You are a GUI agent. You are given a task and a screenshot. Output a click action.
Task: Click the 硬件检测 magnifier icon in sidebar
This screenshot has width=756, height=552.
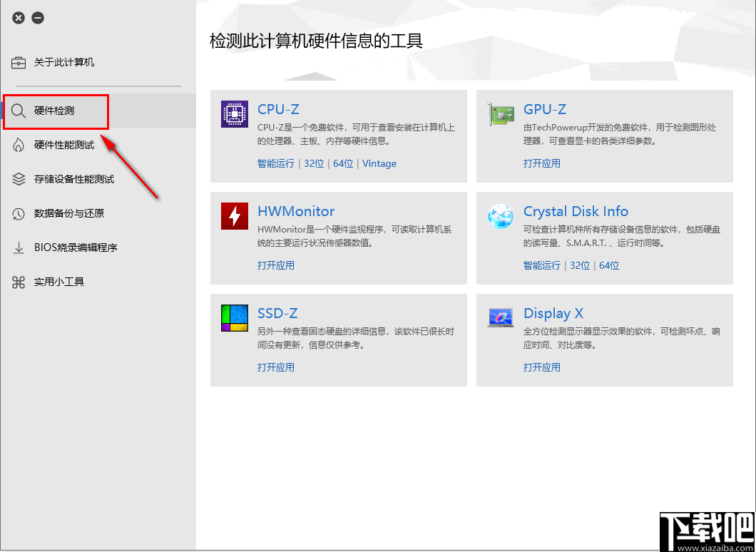19,111
